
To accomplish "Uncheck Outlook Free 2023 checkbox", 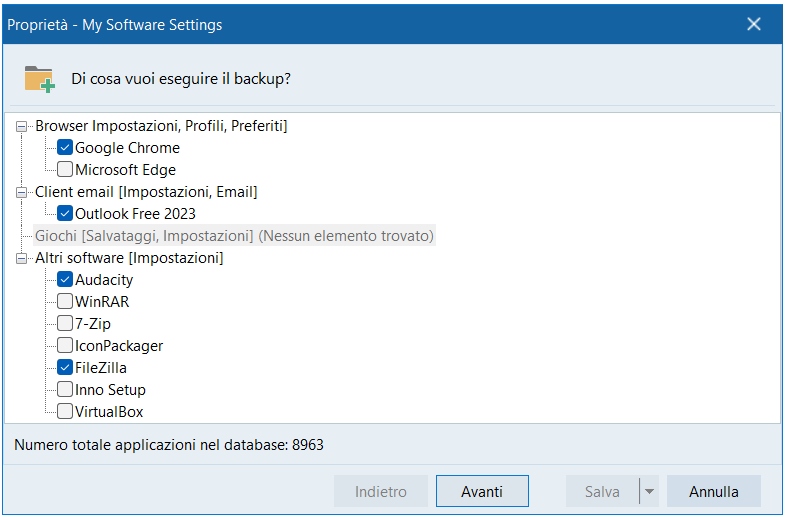I will (x=65, y=214).
